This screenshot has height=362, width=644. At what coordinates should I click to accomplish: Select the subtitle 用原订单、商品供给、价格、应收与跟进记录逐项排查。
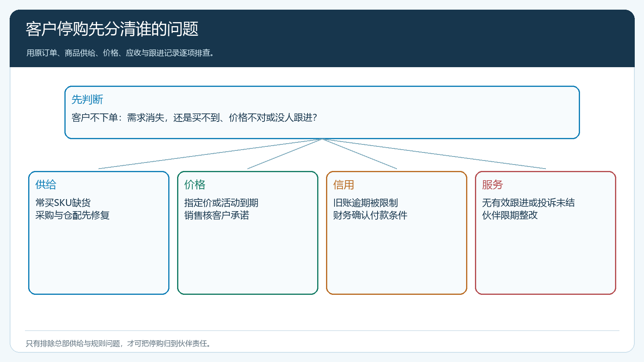pyautogui.click(x=122, y=53)
